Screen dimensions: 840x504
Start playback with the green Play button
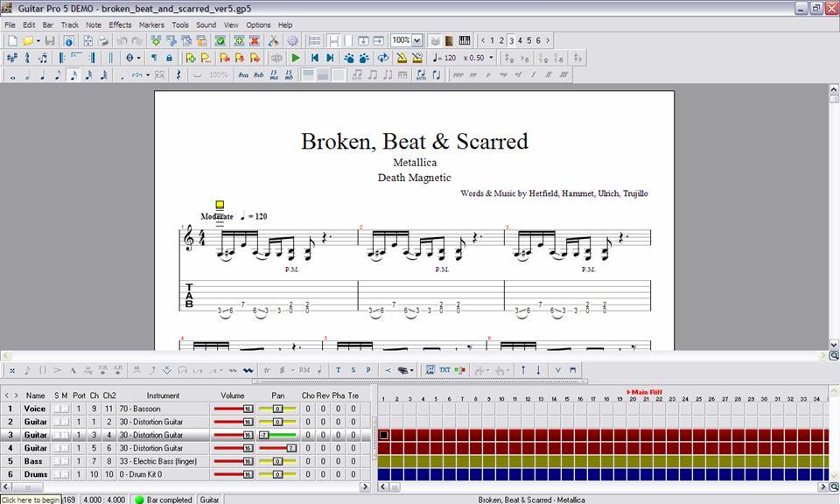click(297, 58)
